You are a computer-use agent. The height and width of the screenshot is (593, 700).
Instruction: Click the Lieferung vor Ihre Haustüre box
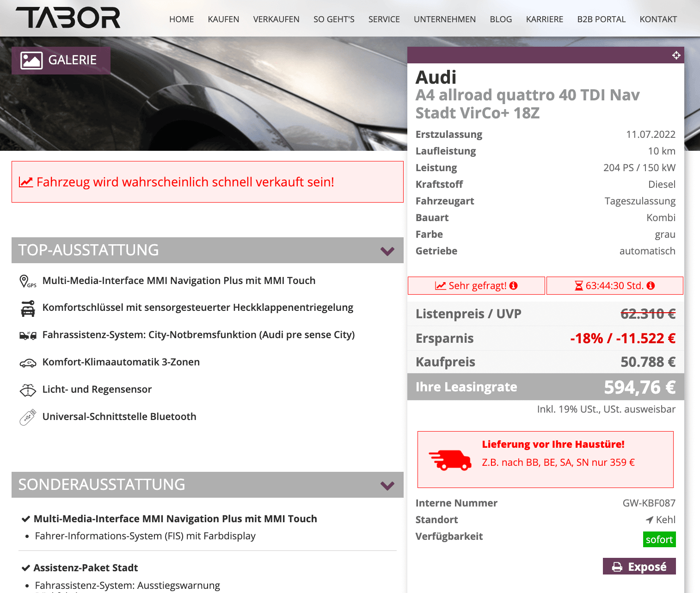[545, 459]
